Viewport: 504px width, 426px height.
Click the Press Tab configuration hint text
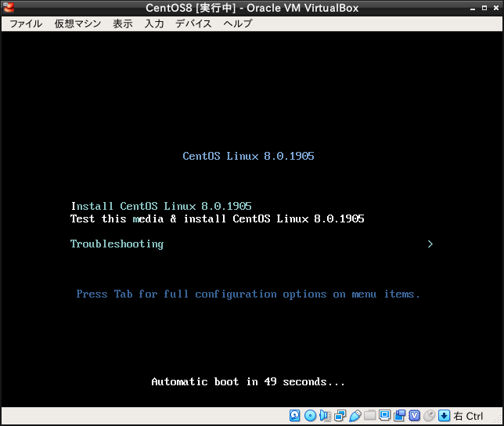[248, 294]
